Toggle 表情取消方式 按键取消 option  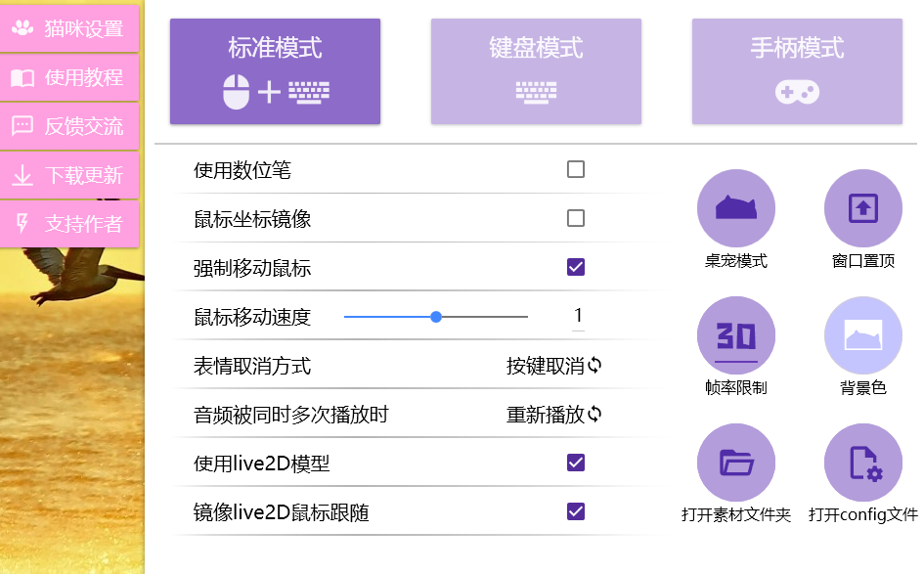coord(554,366)
